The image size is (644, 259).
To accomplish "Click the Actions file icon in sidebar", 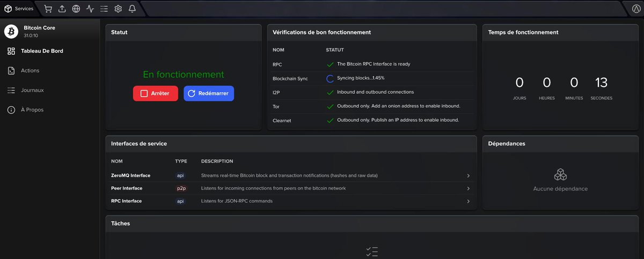I will (x=11, y=71).
